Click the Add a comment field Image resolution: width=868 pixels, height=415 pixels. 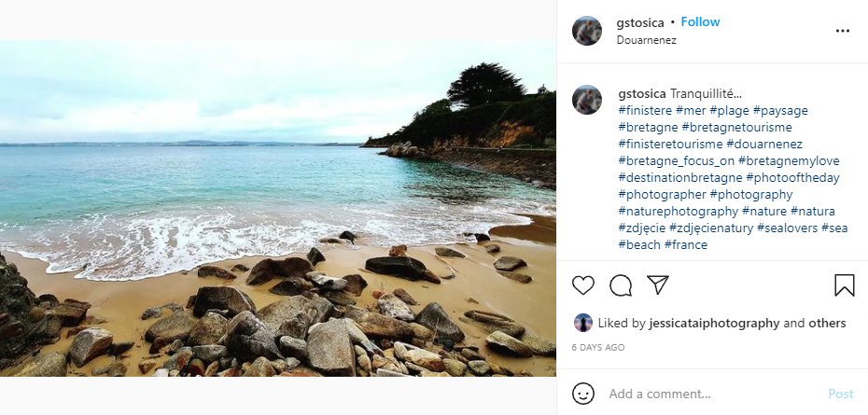(x=709, y=394)
